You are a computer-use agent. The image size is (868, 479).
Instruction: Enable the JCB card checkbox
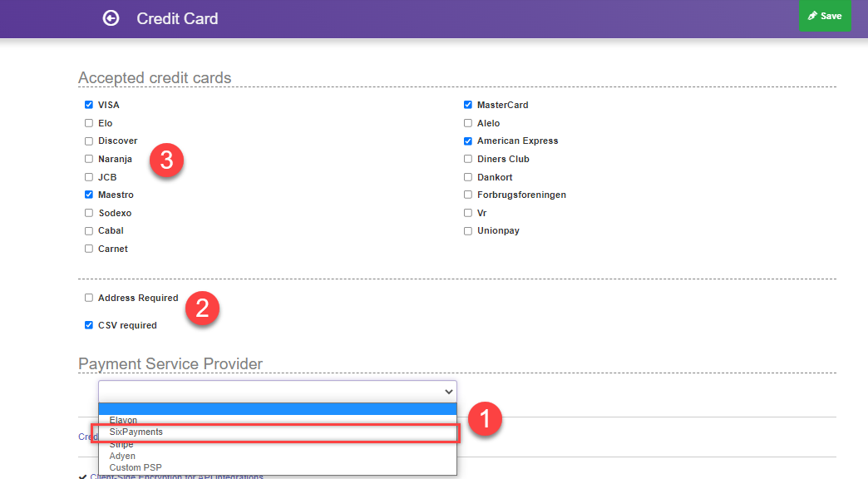[x=88, y=176]
